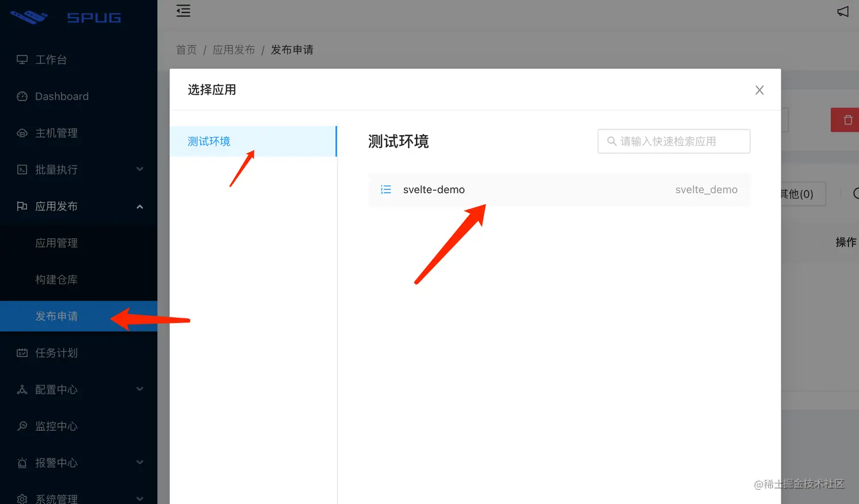The image size is (859, 504).
Task: Go to 构建仓库 submenu item
Action: coord(78,279)
